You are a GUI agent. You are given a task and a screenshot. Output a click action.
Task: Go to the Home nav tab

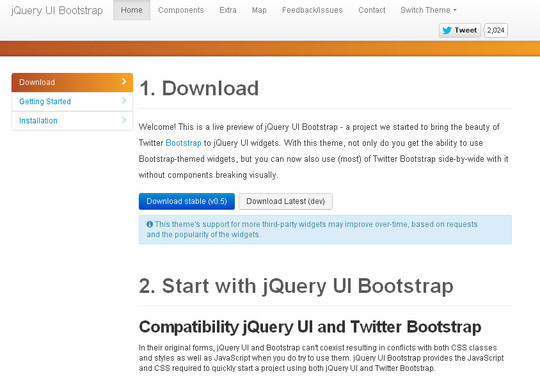[132, 10]
